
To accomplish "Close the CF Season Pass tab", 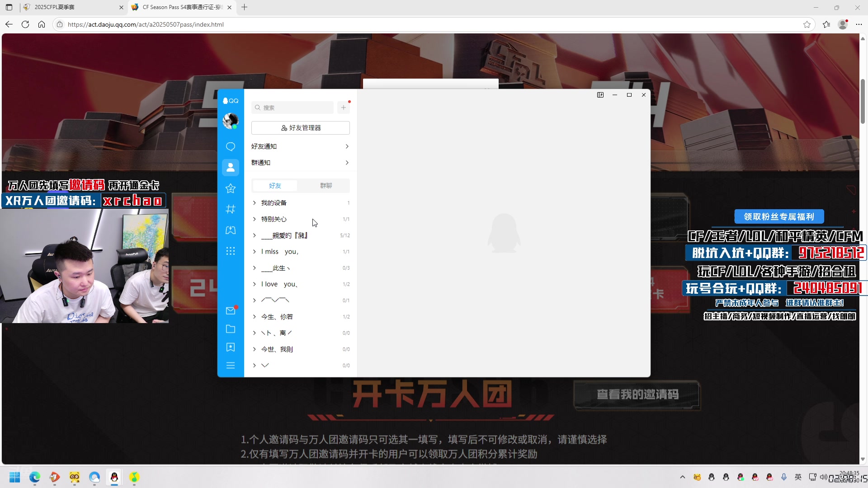I will click(229, 7).
